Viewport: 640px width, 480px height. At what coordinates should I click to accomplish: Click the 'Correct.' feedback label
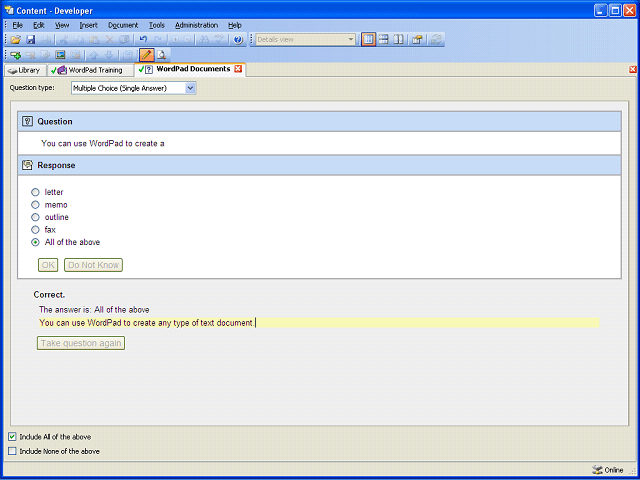tap(49, 295)
